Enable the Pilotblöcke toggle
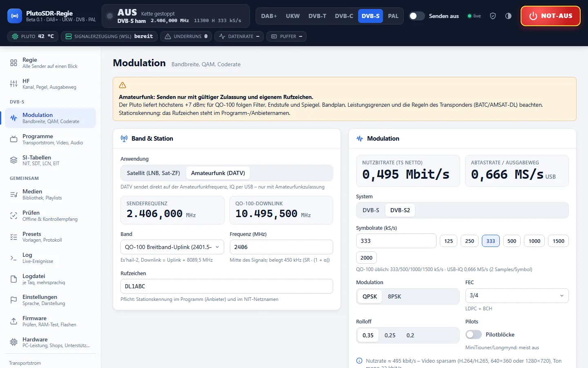Screen dimensions: 588x368 click(x=474, y=334)
